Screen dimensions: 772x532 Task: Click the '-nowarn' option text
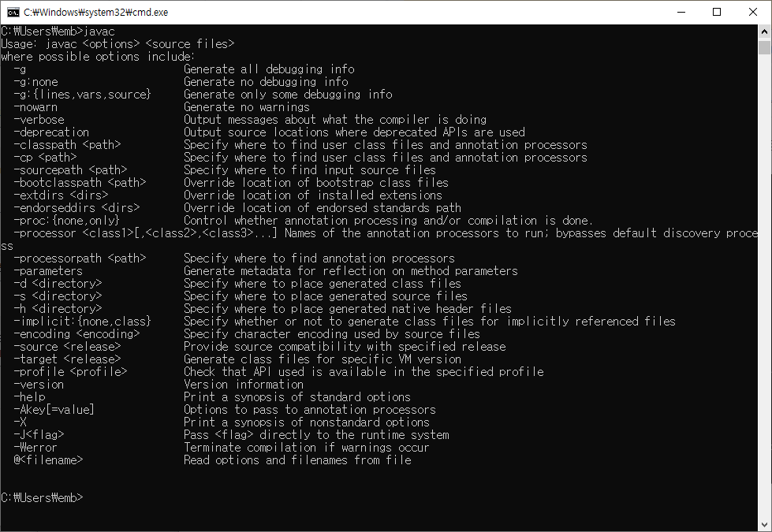[35, 107]
